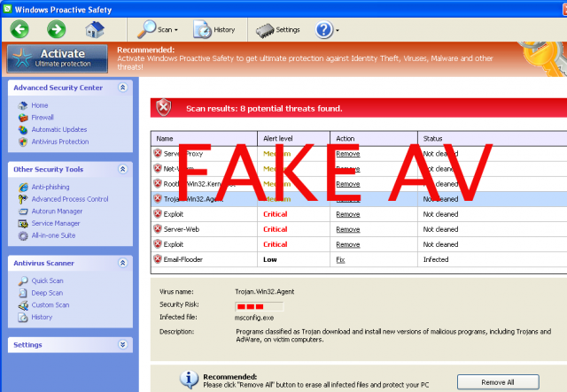Collapse the Antivirus Scanner panel

tap(123, 263)
